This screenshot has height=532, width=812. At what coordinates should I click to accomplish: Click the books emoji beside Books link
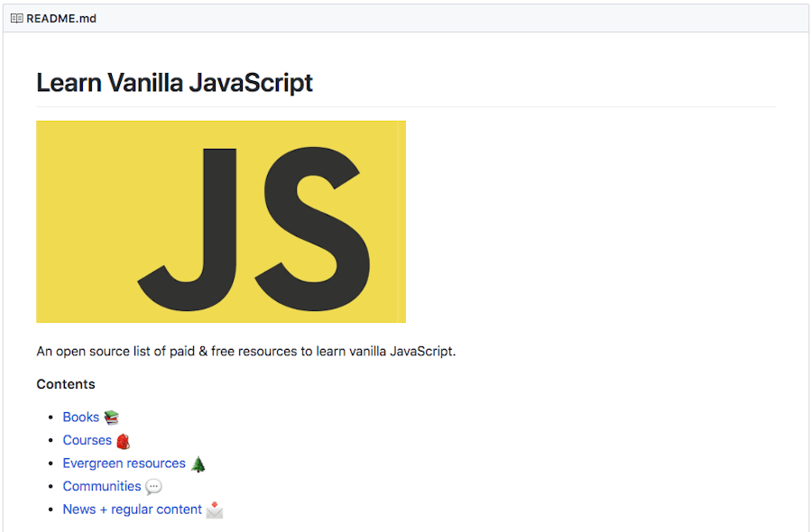110,417
